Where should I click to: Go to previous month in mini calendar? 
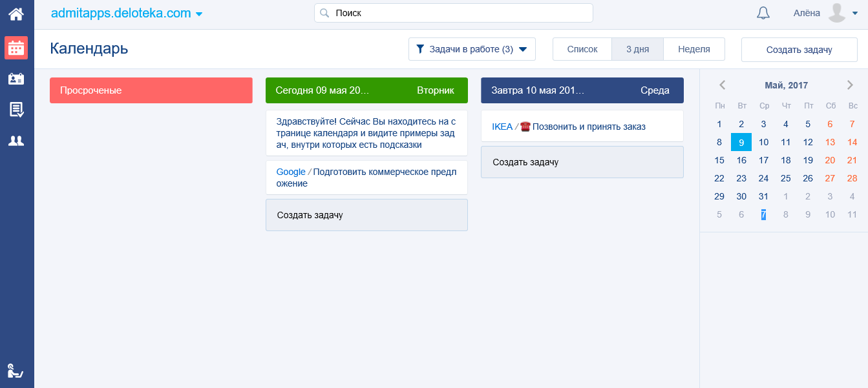pos(723,85)
